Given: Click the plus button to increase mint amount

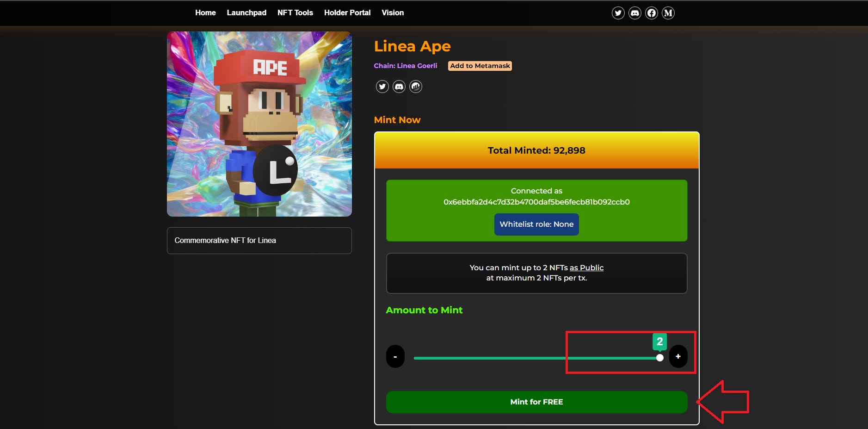Looking at the screenshot, I should point(678,356).
